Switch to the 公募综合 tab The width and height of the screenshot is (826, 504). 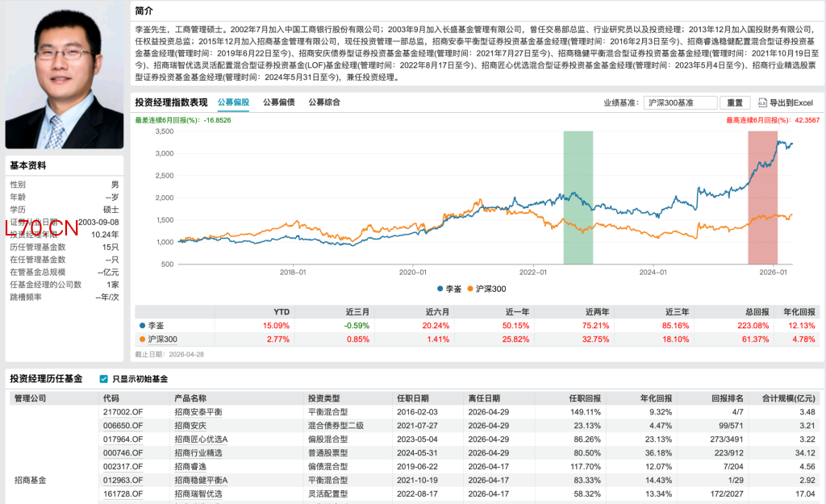[324, 102]
